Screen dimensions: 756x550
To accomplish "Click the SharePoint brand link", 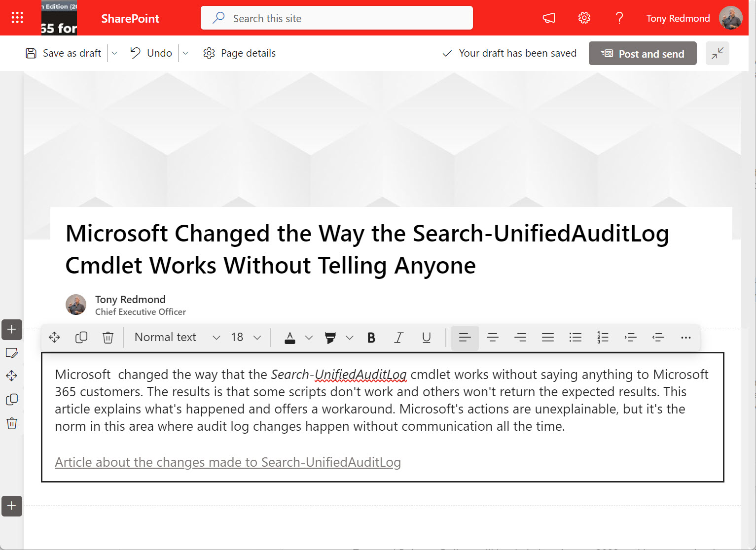I will 130,19.
